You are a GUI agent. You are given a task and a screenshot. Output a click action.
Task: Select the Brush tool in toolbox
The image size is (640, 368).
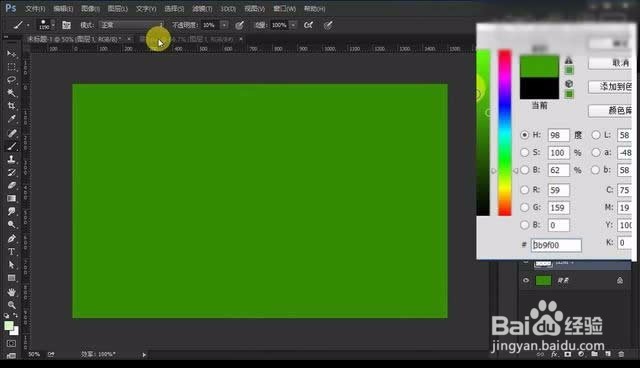click(x=11, y=146)
